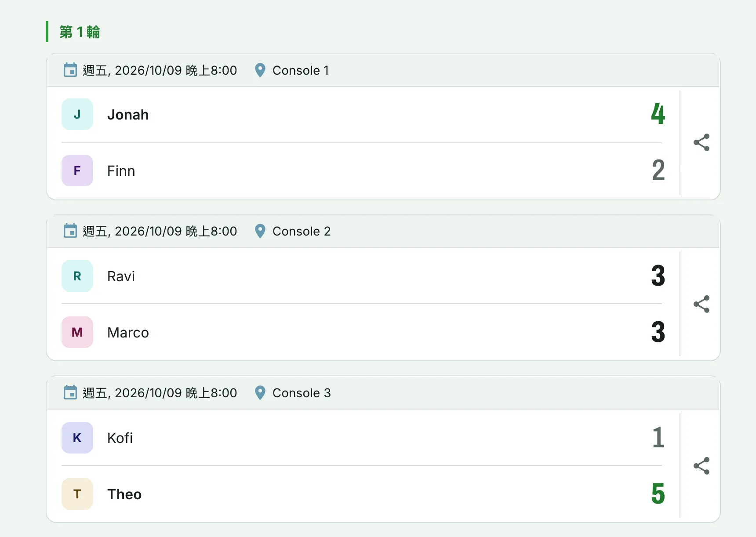Select Theo's avatar badge
The width and height of the screenshot is (756, 537).
(77, 494)
